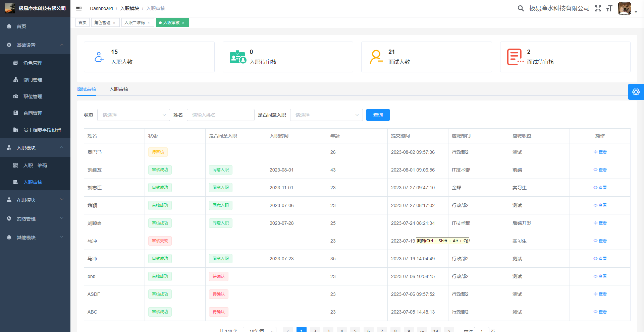Close the 入职二维码 tab
This screenshot has width=644, height=332.
[149, 23]
